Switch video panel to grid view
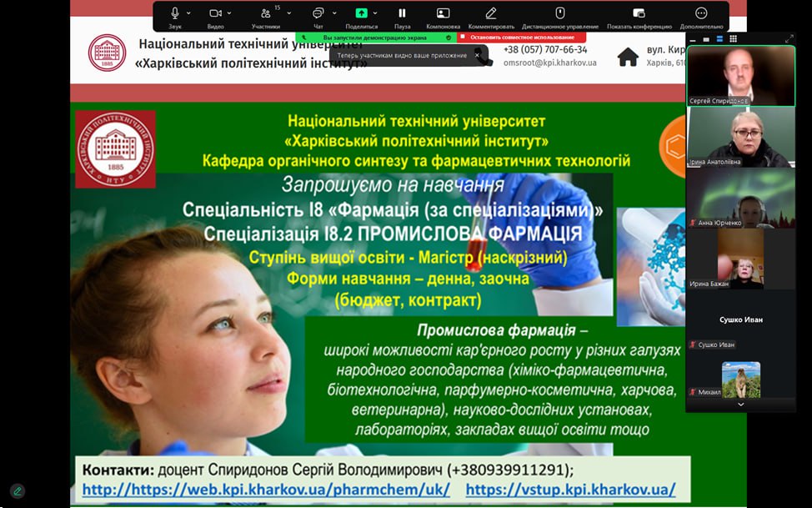812x508 pixels. click(733, 39)
